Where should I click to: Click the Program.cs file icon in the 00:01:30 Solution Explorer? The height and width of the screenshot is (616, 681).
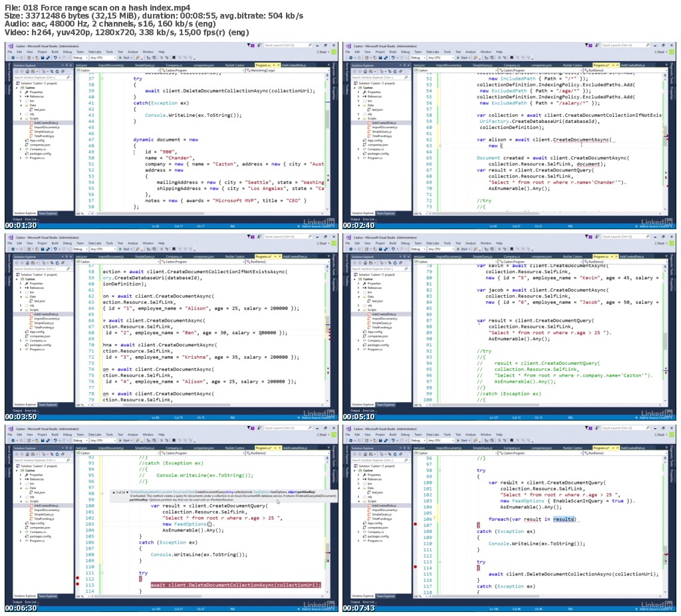click(27, 157)
